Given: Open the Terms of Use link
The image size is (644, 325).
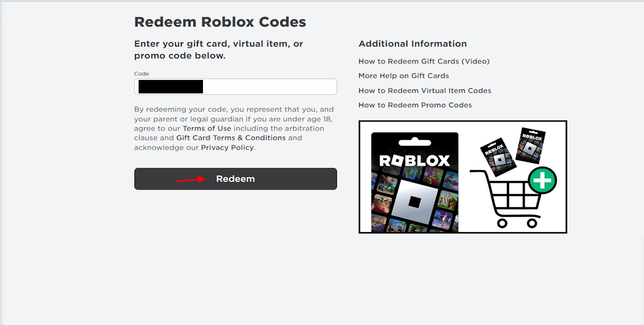Looking at the screenshot, I should click(x=207, y=128).
